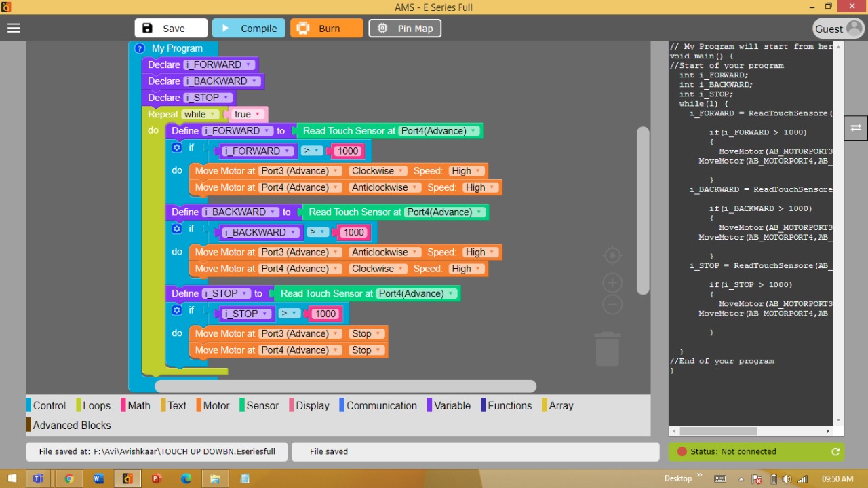
Task: Open the Communication blocks category
Action: click(x=378, y=405)
